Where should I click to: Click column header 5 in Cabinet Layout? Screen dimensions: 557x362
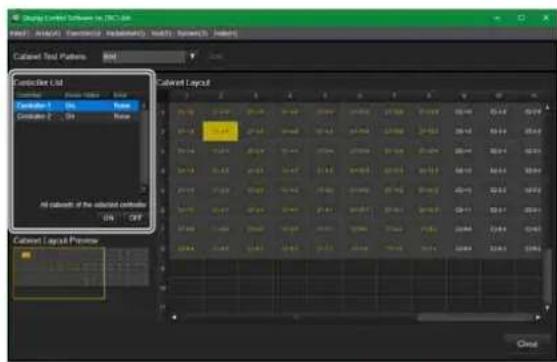pos(324,96)
